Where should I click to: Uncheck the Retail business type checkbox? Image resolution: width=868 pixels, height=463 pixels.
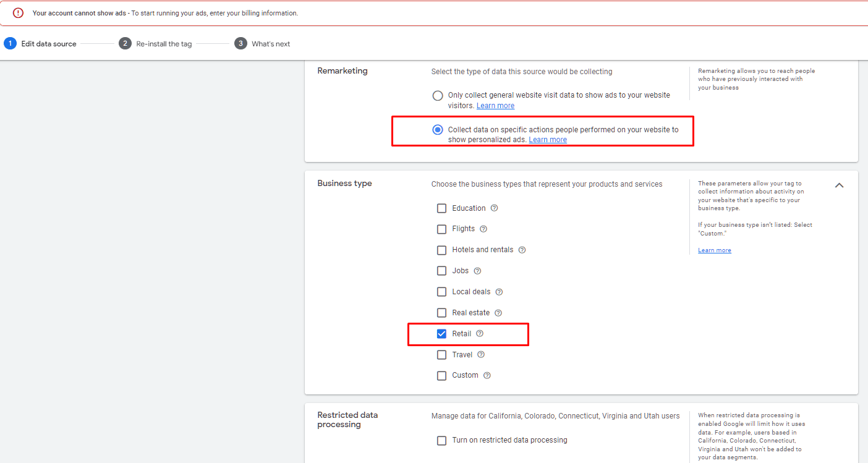click(x=441, y=334)
